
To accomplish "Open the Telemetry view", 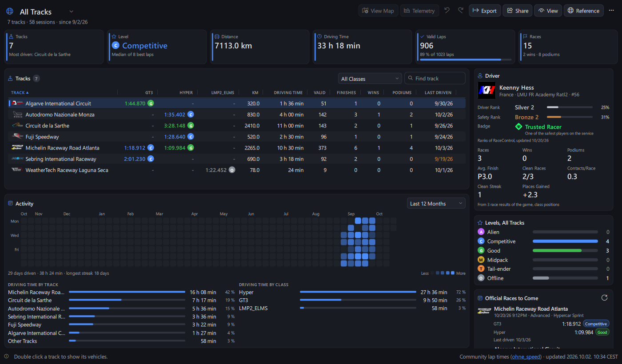I will point(419,11).
